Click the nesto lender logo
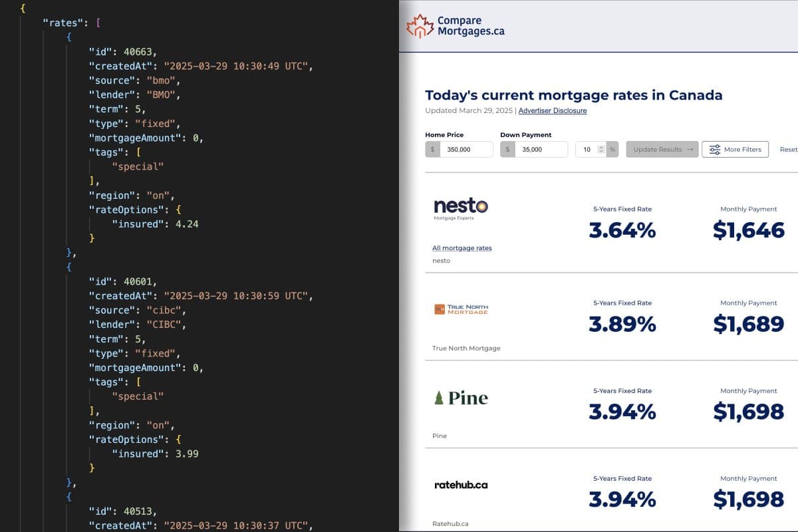This screenshot has height=532, width=798. (x=460, y=207)
